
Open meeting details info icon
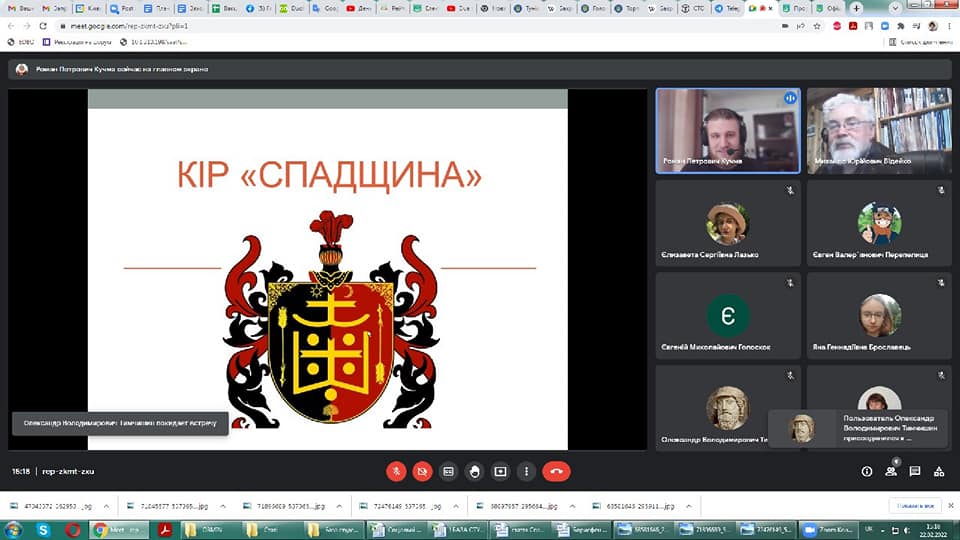pyautogui.click(x=867, y=471)
